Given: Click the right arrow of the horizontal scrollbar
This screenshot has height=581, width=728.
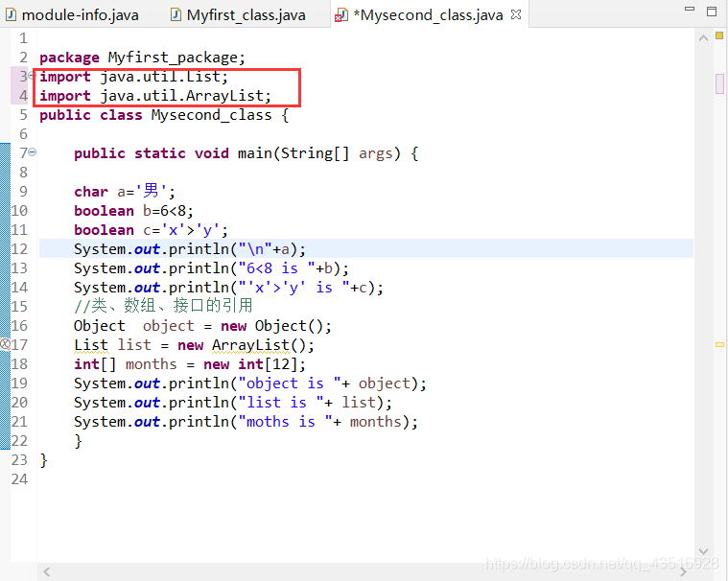Looking at the screenshot, I should tap(683, 571).
